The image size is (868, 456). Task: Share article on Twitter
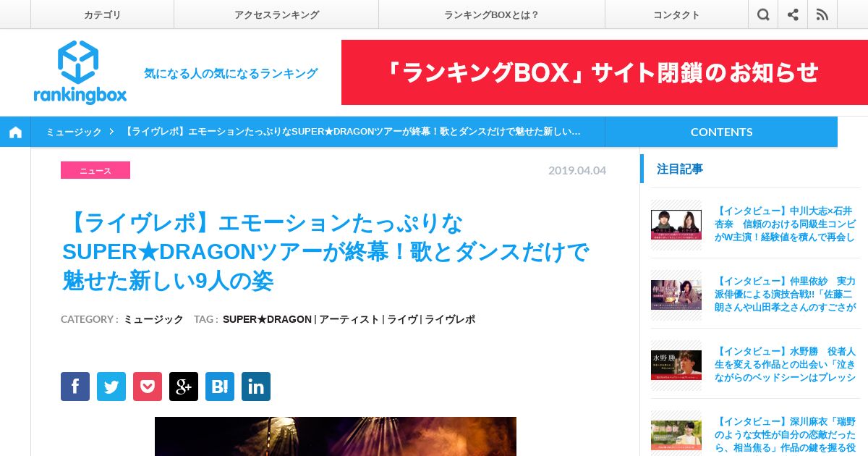[111, 387]
